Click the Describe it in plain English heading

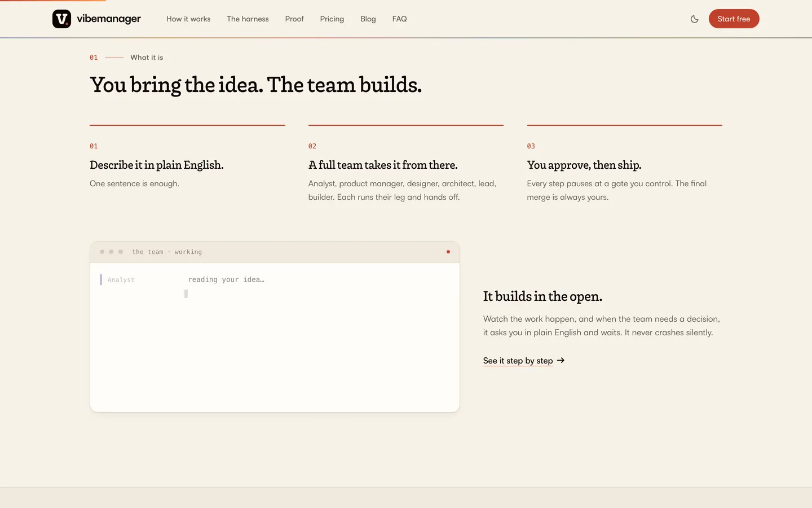[x=157, y=165]
